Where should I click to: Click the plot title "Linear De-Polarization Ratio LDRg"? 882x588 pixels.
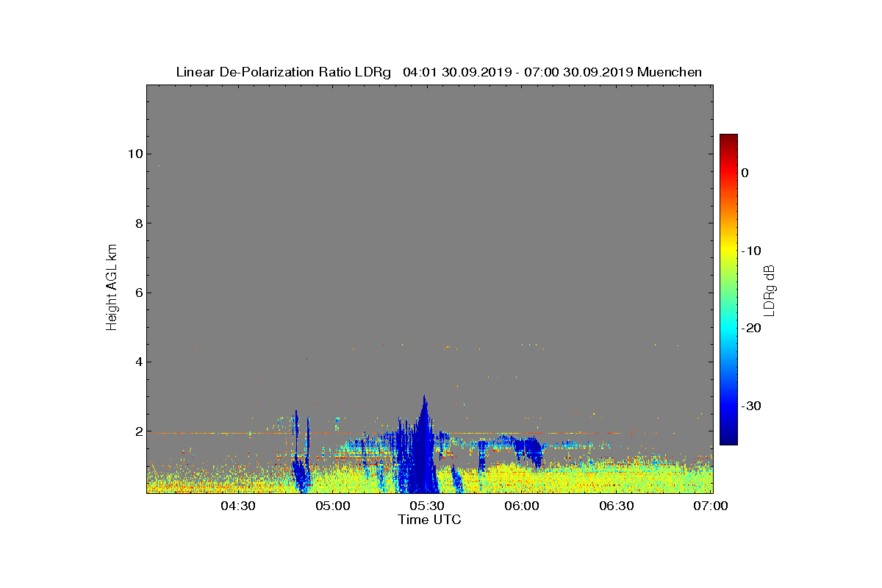point(284,72)
